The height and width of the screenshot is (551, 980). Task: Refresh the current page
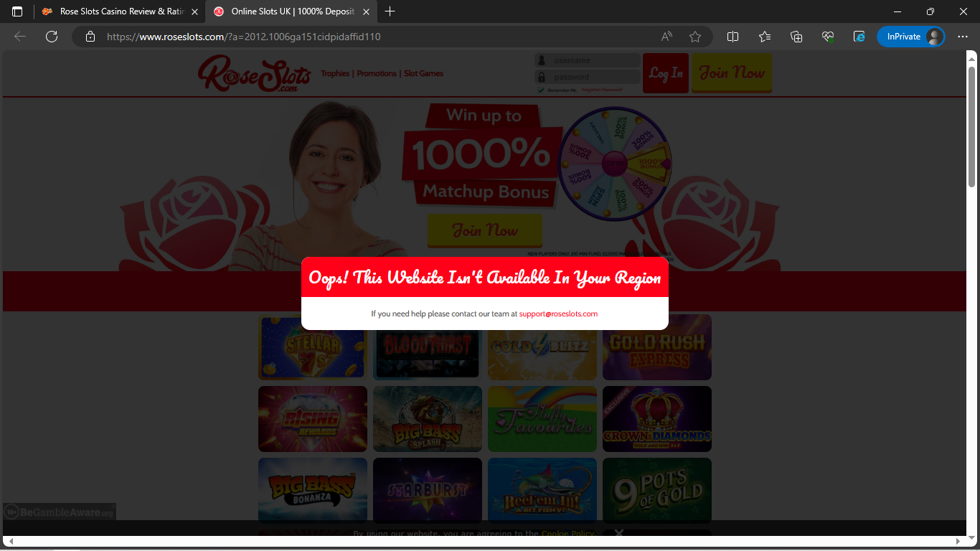(x=52, y=37)
